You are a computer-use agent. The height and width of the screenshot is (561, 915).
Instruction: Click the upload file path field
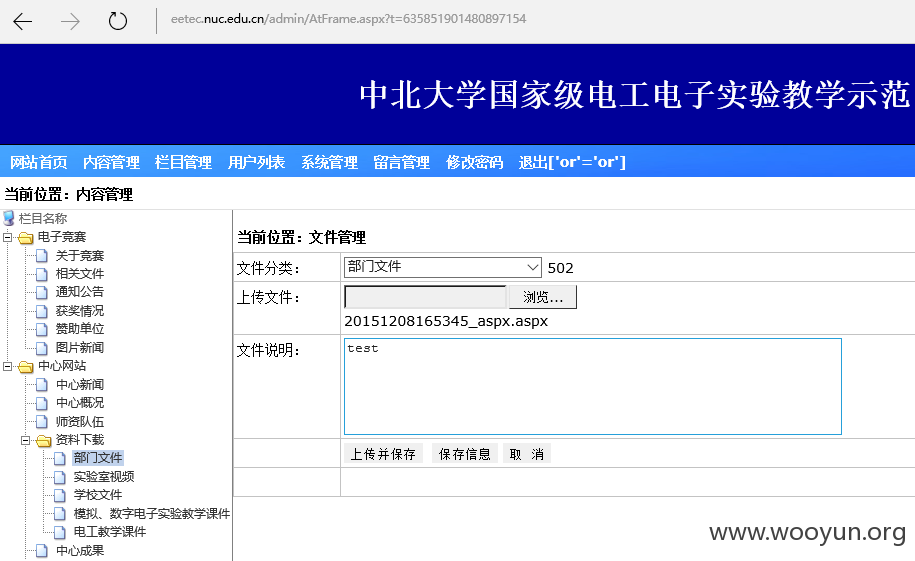pyautogui.click(x=425, y=297)
